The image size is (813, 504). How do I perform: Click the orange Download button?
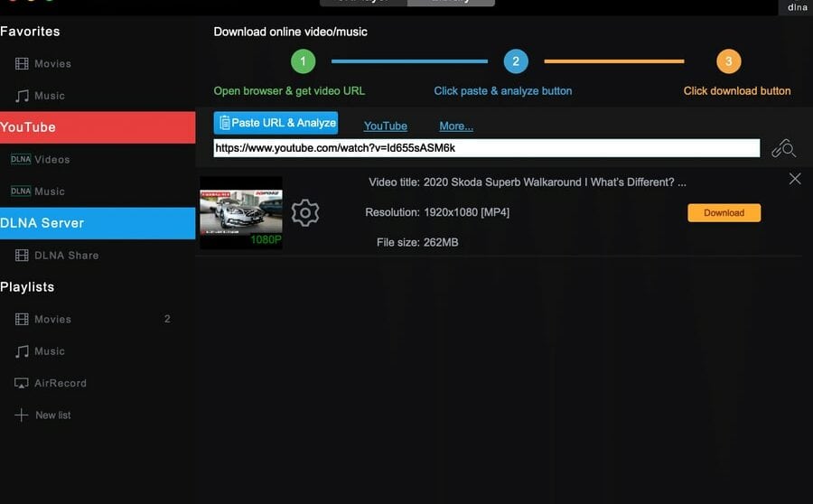pyautogui.click(x=724, y=212)
